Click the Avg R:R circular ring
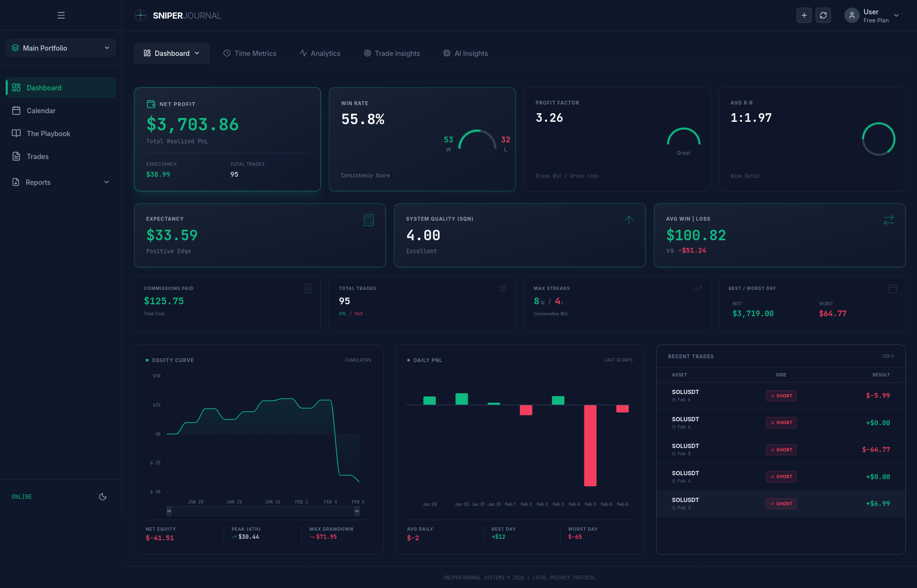Screen dimensions: 917x588 878,139
